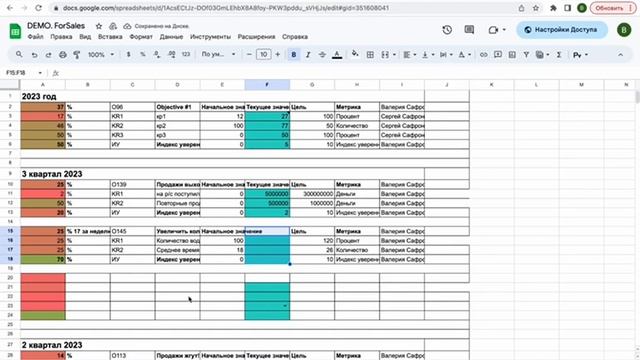
Task: Create a filter
Action: pyautogui.click(x=526, y=55)
